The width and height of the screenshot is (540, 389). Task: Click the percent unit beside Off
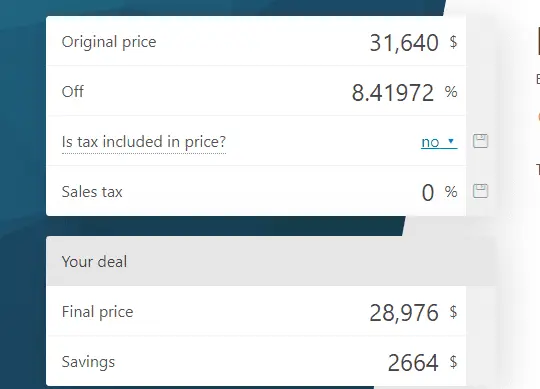pyautogui.click(x=451, y=92)
